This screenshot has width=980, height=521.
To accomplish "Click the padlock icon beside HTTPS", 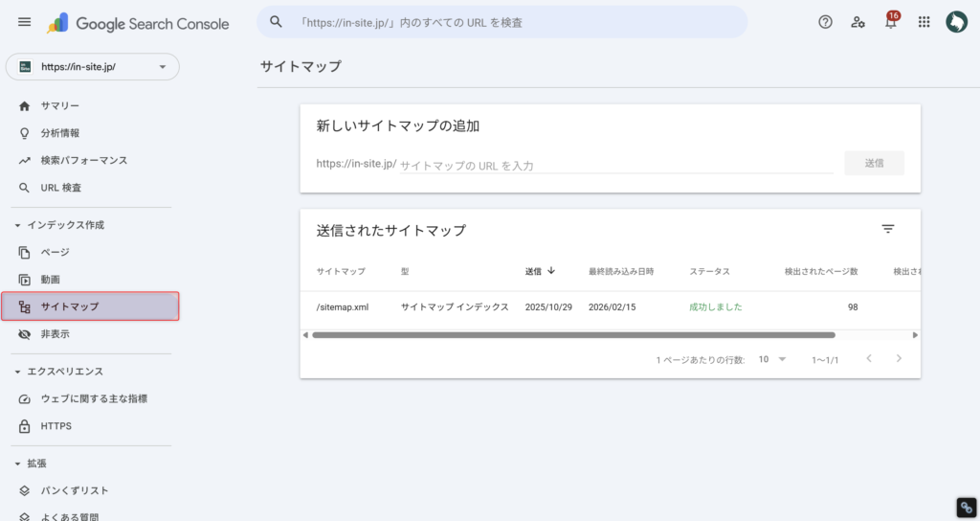I will (24, 426).
